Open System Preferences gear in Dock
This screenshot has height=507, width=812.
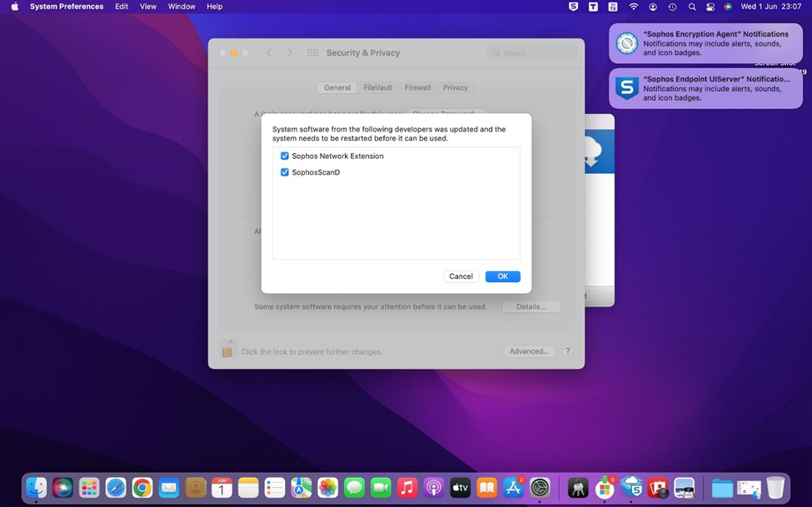pos(540,488)
